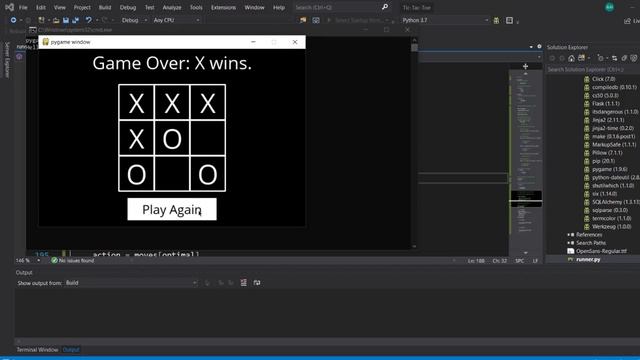Focus the Search Solution Explorer field
The height and width of the screenshot is (360, 640).
593,69
